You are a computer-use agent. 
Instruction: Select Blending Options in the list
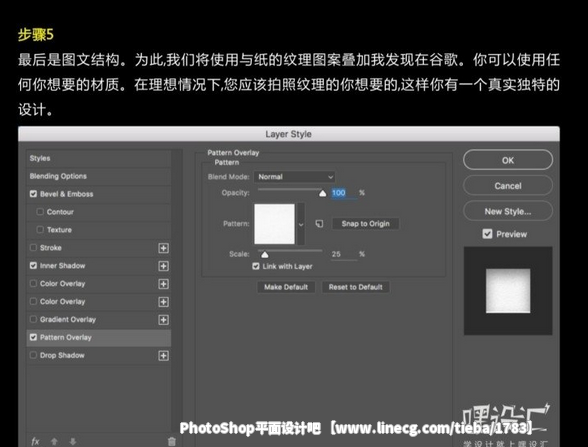click(x=99, y=176)
